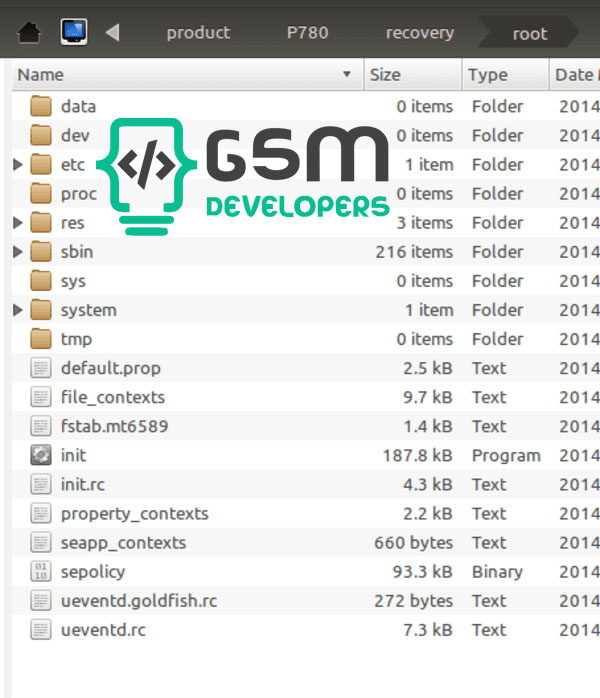Select the property_contexts file name
The height and width of the screenshot is (698, 600).
click(x=134, y=514)
